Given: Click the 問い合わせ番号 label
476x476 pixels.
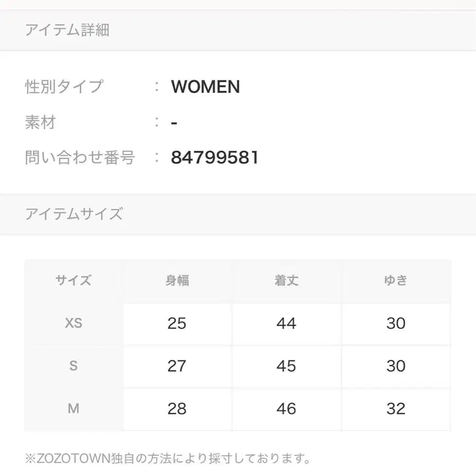Looking at the screenshot, I should [x=80, y=158].
